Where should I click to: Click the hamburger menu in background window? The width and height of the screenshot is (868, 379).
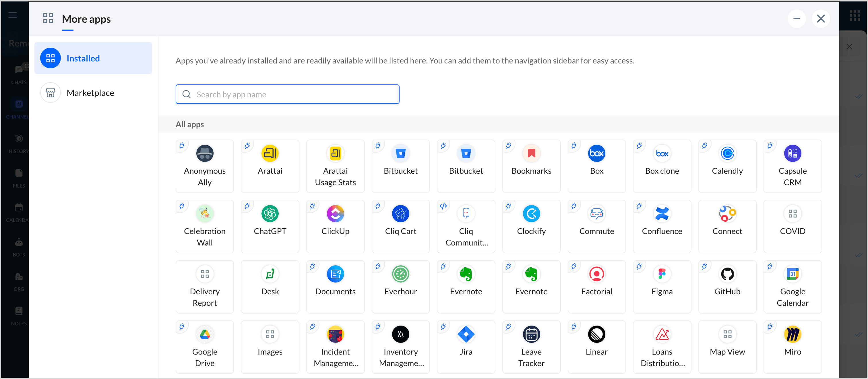[12, 15]
